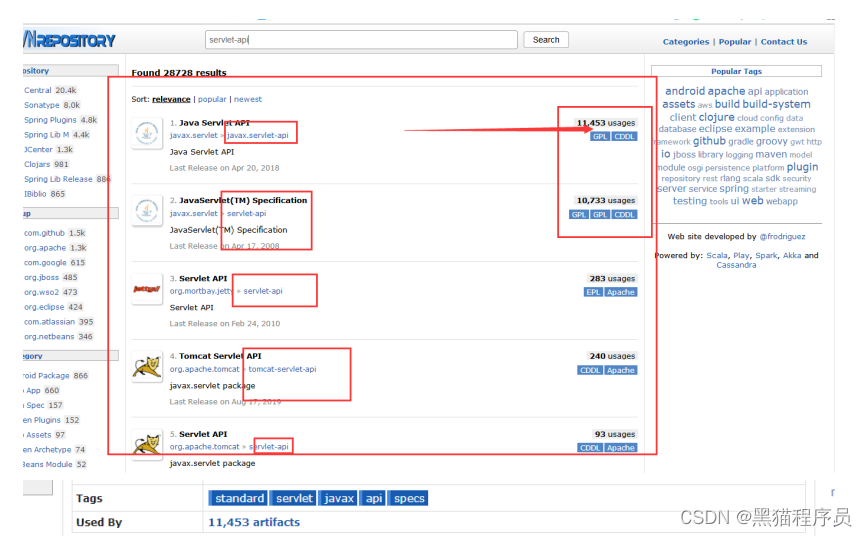Filter by org.jboss group
Screen dimensions: 867x536
[x=41, y=277]
